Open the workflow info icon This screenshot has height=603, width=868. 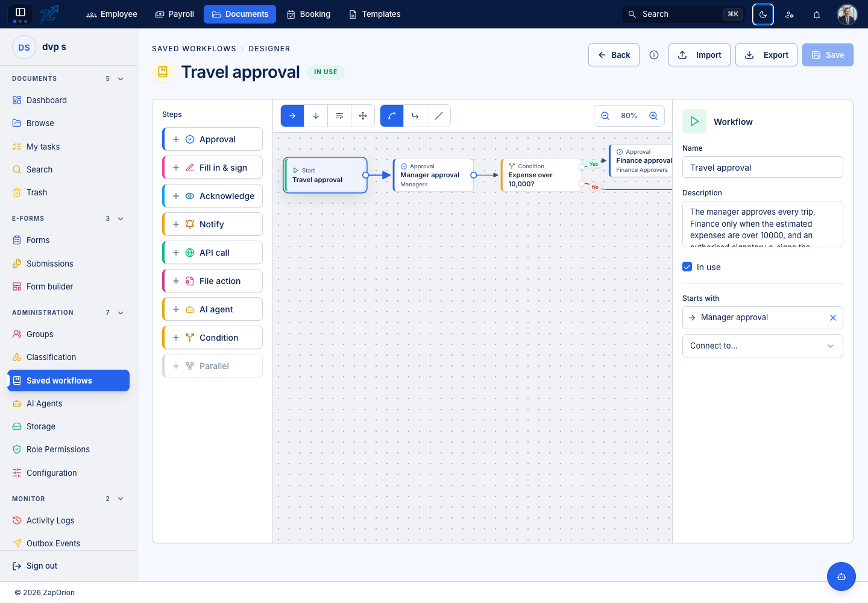click(654, 55)
